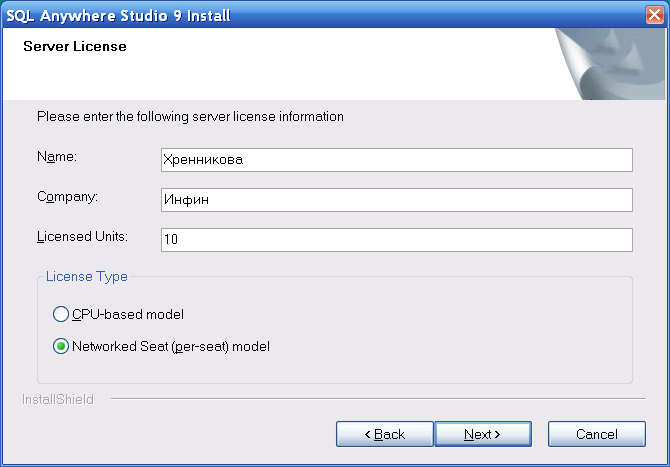
Task: Click the "License Type" group heading
Action: tap(87, 277)
